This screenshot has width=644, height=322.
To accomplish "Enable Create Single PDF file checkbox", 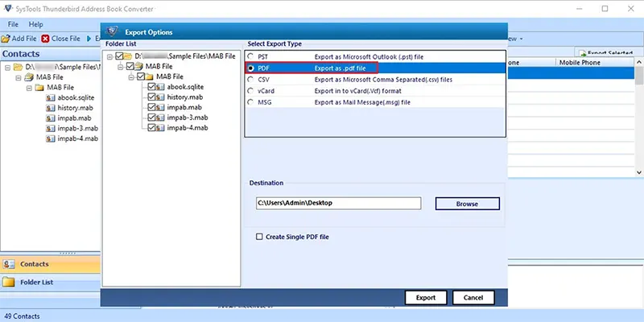I will (259, 237).
